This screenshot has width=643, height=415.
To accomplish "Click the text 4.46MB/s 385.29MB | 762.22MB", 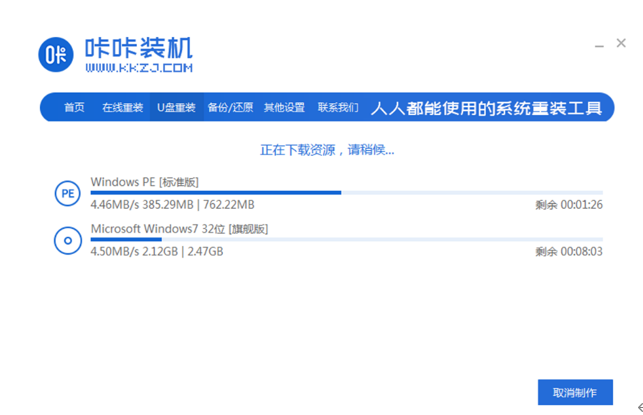I will coord(172,205).
